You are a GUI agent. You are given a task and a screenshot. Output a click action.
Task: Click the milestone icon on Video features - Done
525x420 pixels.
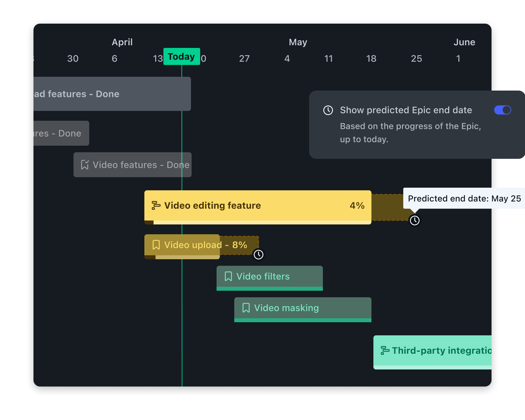pos(85,165)
